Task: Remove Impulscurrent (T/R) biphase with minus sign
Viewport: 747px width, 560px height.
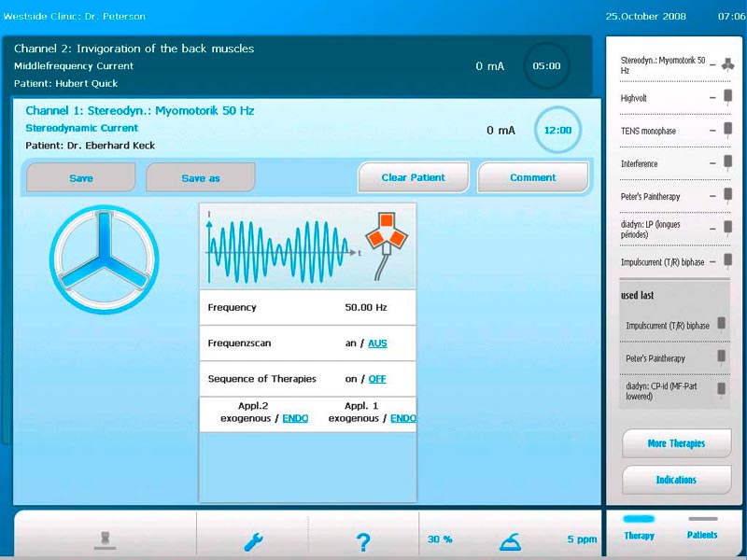Action: [x=712, y=262]
